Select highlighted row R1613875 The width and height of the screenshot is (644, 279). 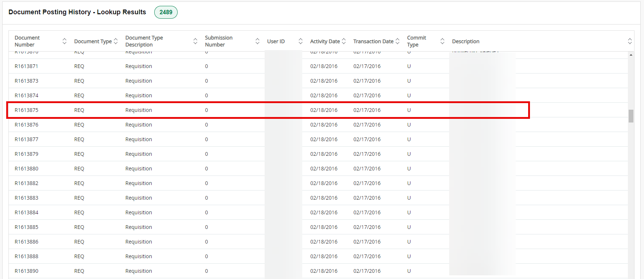[26, 110]
